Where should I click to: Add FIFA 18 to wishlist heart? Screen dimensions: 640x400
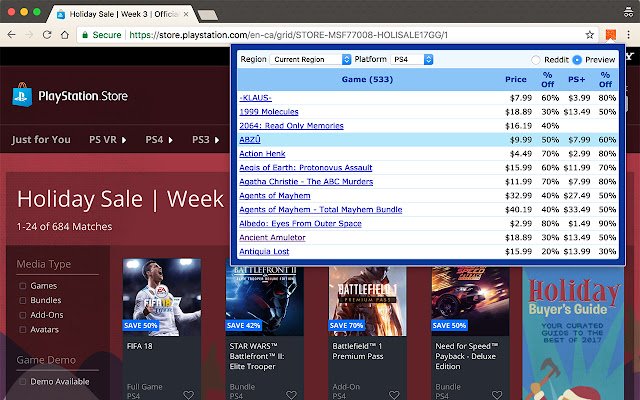coord(188,394)
